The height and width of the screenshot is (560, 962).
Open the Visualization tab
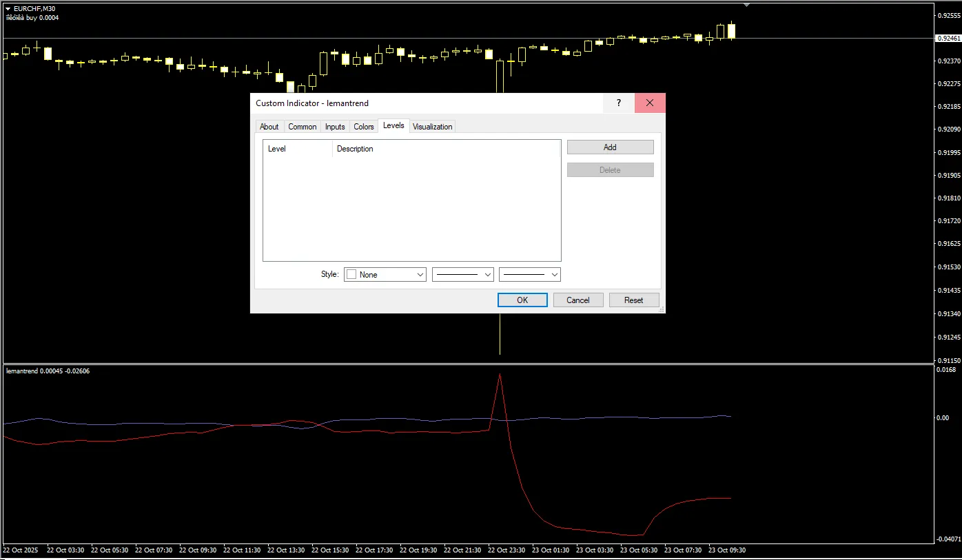pyautogui.click(x=433, y=127)
